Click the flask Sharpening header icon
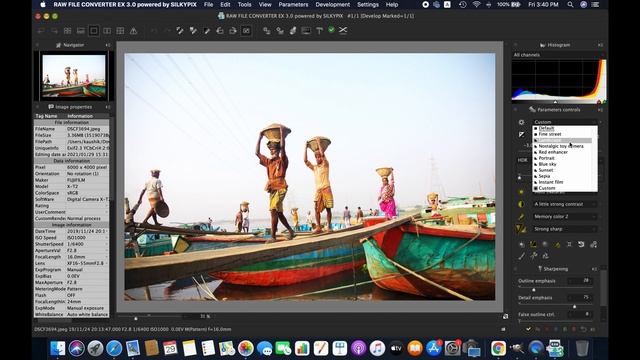The image size is (640, 360). click(540, 269)
